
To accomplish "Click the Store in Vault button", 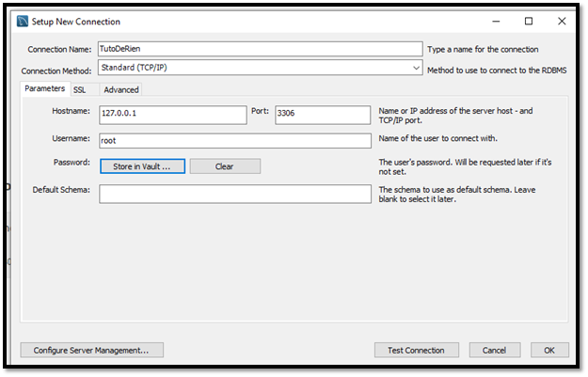I will point(142,166).
